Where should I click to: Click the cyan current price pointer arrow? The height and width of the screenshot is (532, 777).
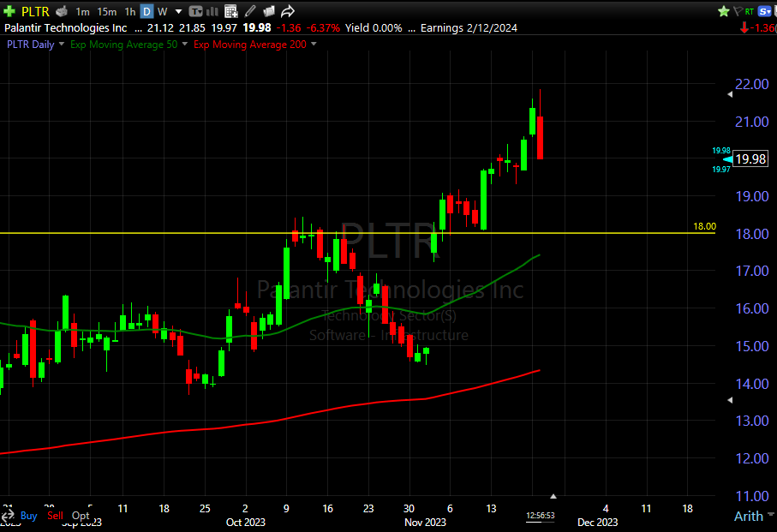pos(727,159)
